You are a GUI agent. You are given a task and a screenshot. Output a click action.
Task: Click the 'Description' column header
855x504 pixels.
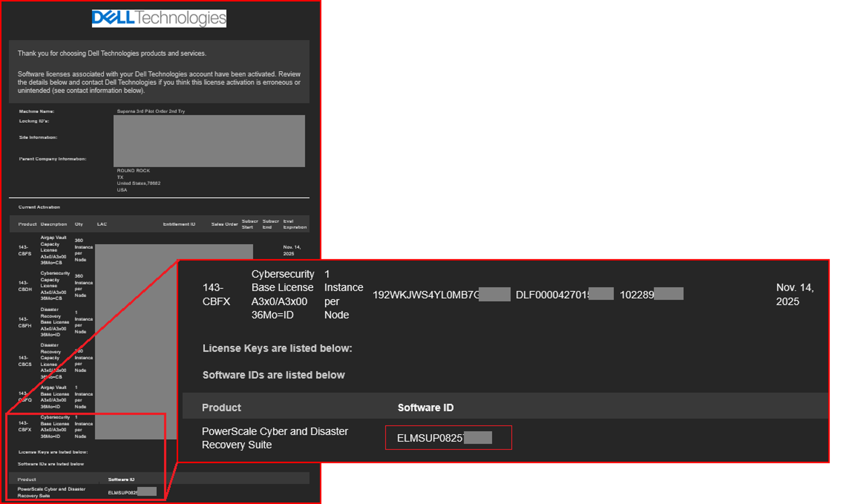54,224
